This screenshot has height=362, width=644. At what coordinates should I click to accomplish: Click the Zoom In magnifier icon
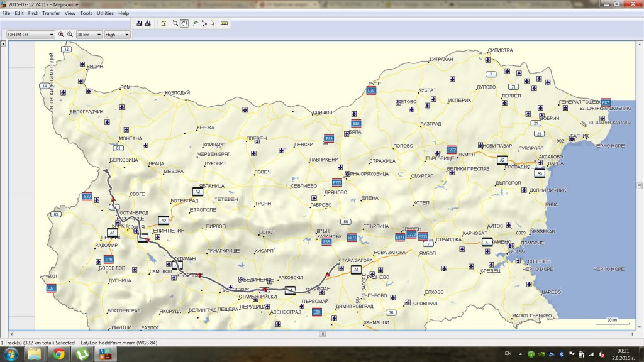click(61, 35)
